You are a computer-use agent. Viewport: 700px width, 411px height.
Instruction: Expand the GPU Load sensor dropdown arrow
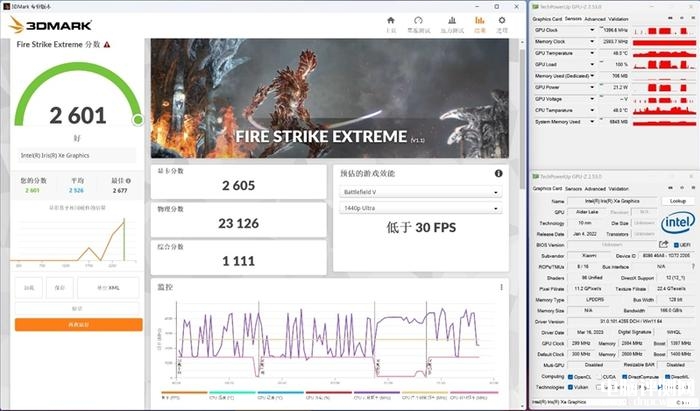click(x=592, y=64)
